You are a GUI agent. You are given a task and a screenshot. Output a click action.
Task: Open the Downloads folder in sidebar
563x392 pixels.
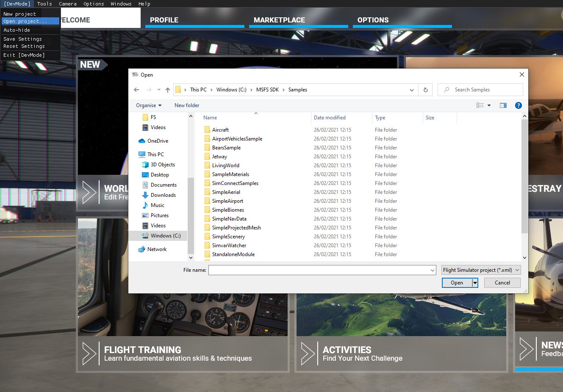tap(163, 195)
